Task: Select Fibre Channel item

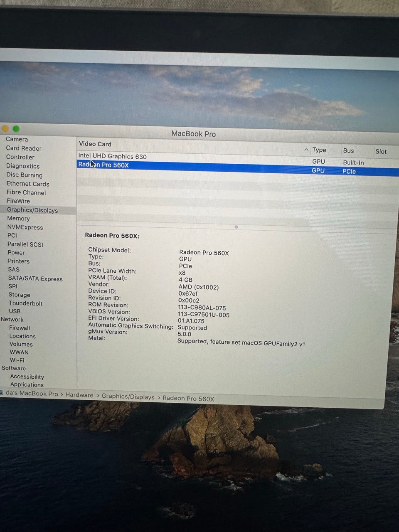Action: pos(26,192)
